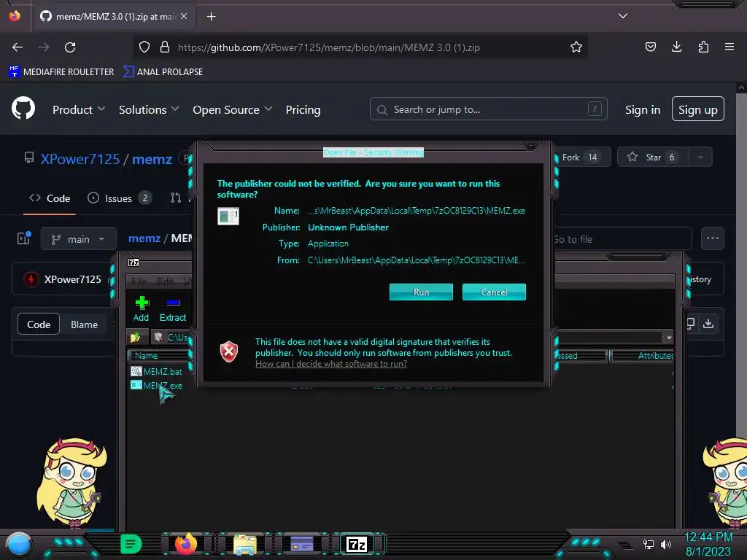
Task: Star the memz repository
Action: [x=653, y=157]
